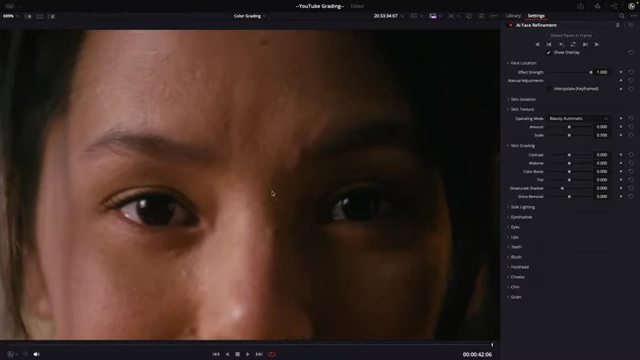The width and height of the screenshot is (640, 360).
Task: Click the Skin Texture Amount slider handle
Action: (569, 127)
